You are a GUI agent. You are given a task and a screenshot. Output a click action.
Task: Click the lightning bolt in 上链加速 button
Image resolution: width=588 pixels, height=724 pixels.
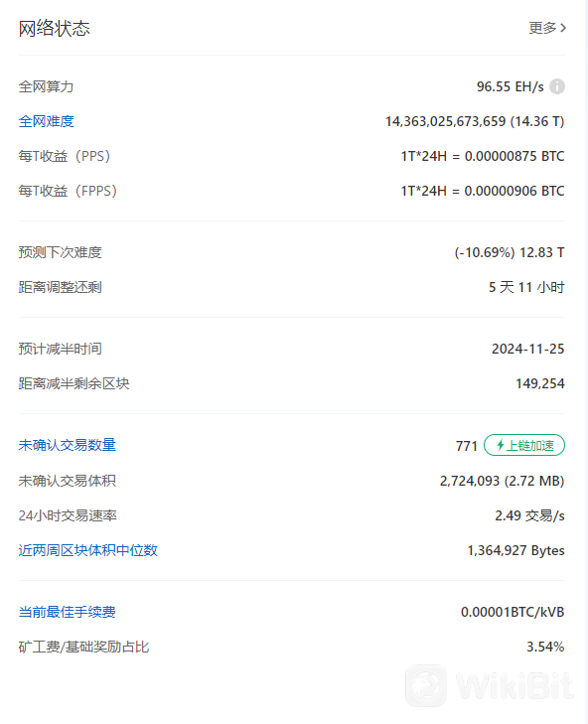tap(500, 445)
